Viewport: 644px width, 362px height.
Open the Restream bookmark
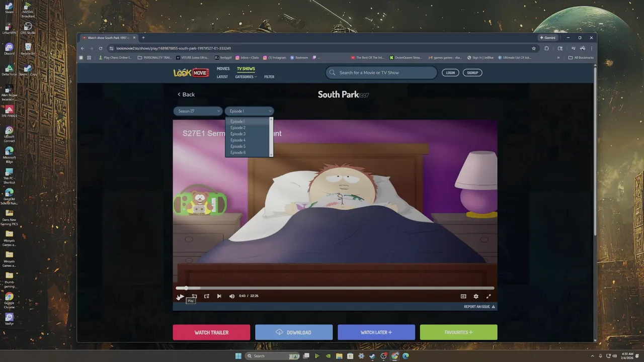point(299,58)
